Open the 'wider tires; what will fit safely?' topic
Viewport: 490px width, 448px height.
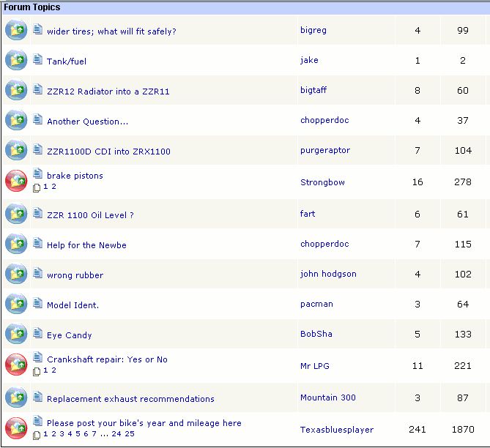tap(111, 31)
